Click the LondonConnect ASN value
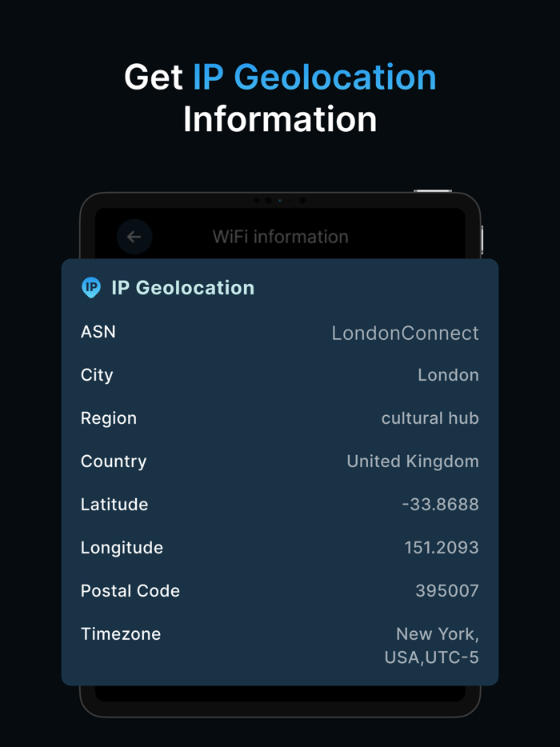Viewport: 560px width, 747px height. coord(405,333)
